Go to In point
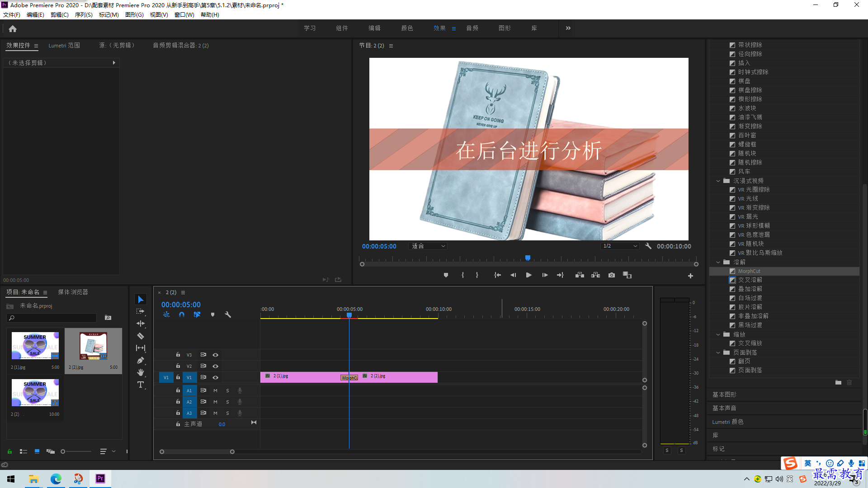 497,275
